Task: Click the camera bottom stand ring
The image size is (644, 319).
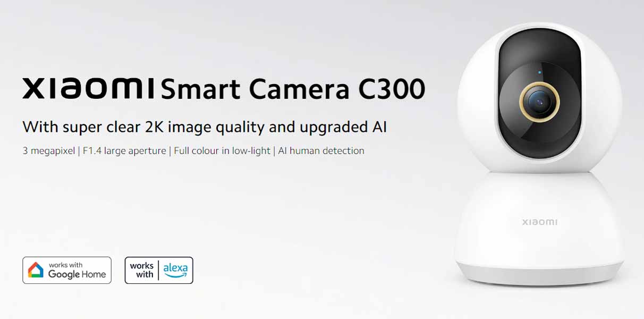Action: pos(539,274)
